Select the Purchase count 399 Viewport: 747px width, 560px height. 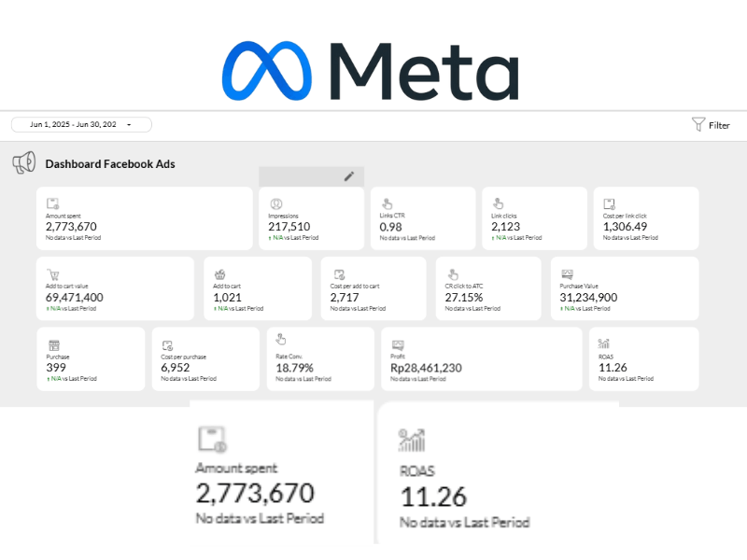[x=56, y=368]
